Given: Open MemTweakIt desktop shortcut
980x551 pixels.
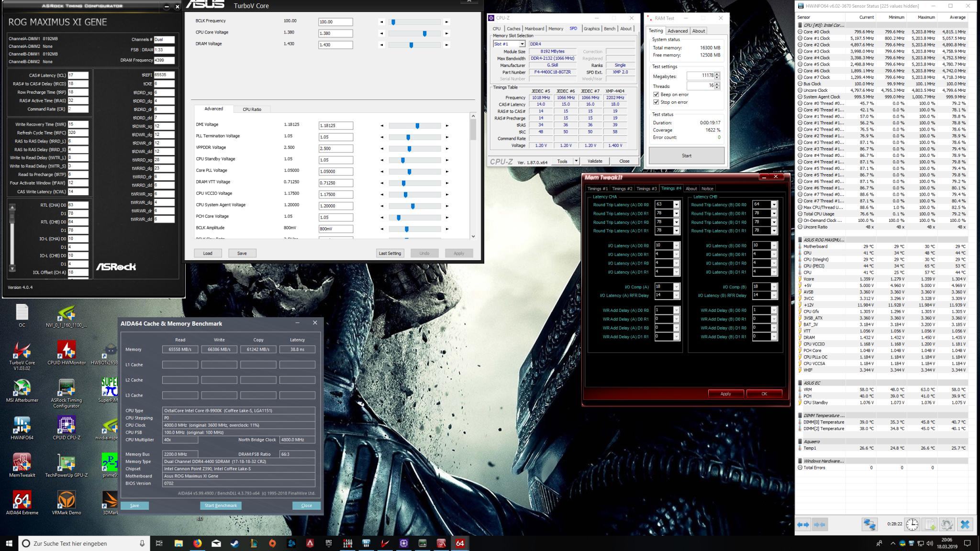Looking at the screenshot, I should [22, 465].
